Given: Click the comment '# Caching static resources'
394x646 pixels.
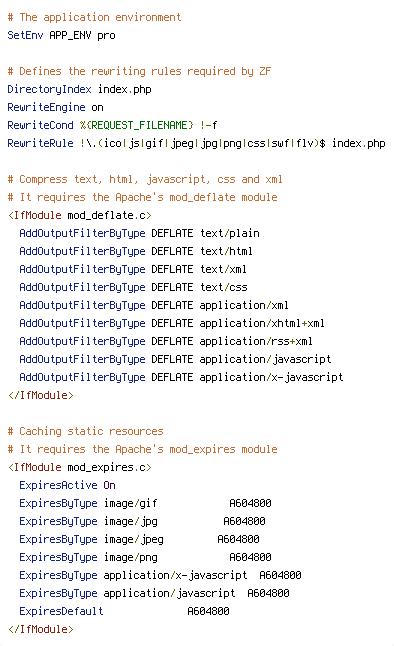Looking at the screenshot, I should tap(85, 431).
